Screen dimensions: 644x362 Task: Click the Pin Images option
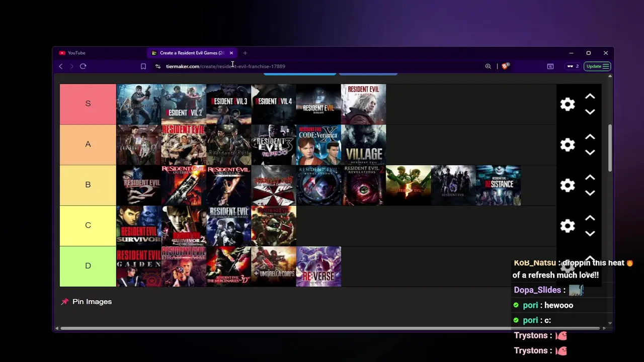(87, 302)
